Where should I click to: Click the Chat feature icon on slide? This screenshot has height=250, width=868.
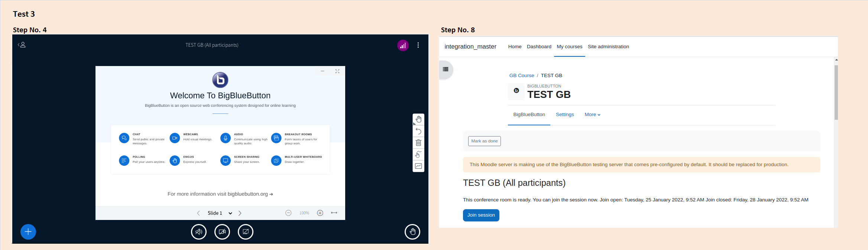(x=124, y=138)
